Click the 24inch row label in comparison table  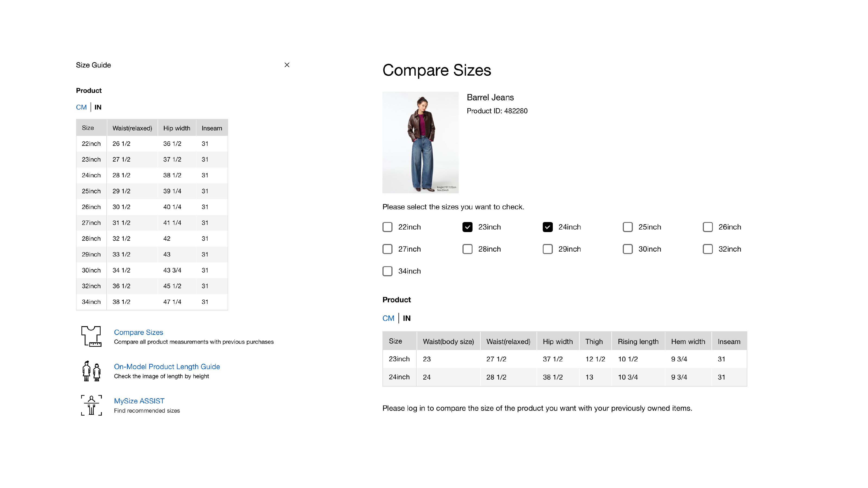(x=399, y=377)
